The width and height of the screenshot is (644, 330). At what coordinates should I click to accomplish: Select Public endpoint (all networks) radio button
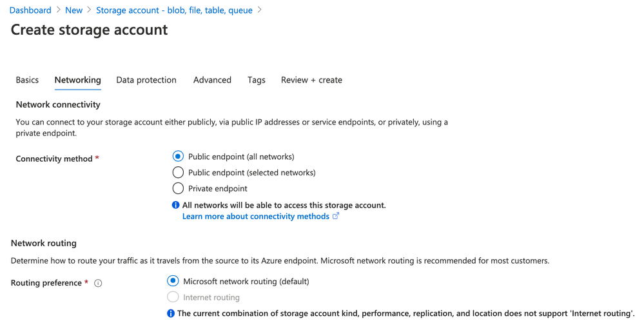(x=178, y=157)
